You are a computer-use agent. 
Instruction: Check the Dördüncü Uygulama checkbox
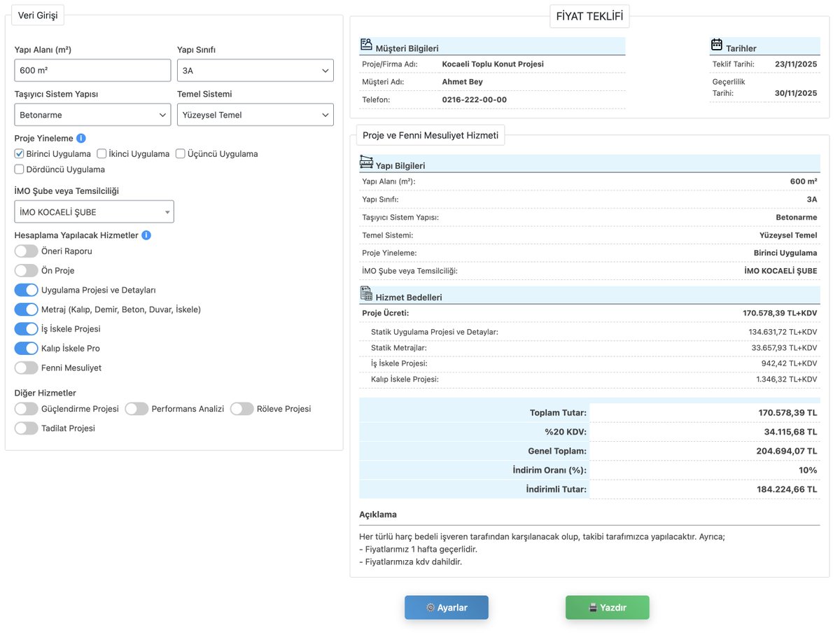click(20, 169)
